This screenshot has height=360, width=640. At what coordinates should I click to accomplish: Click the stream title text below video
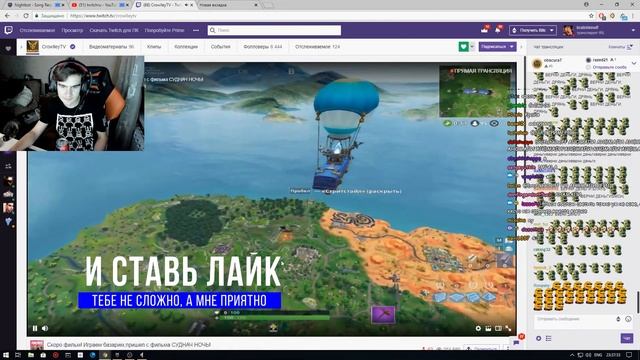pos(129,345)
